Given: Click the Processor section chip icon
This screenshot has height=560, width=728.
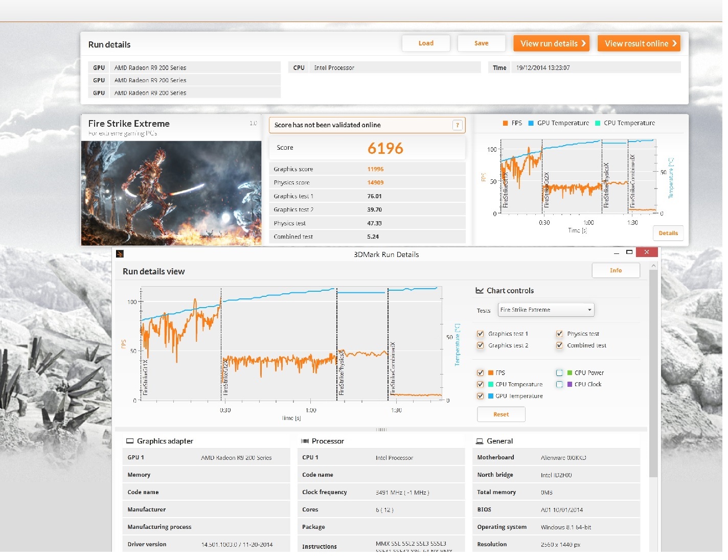Looking at the screenshot, I should click(x=305, y=441).
